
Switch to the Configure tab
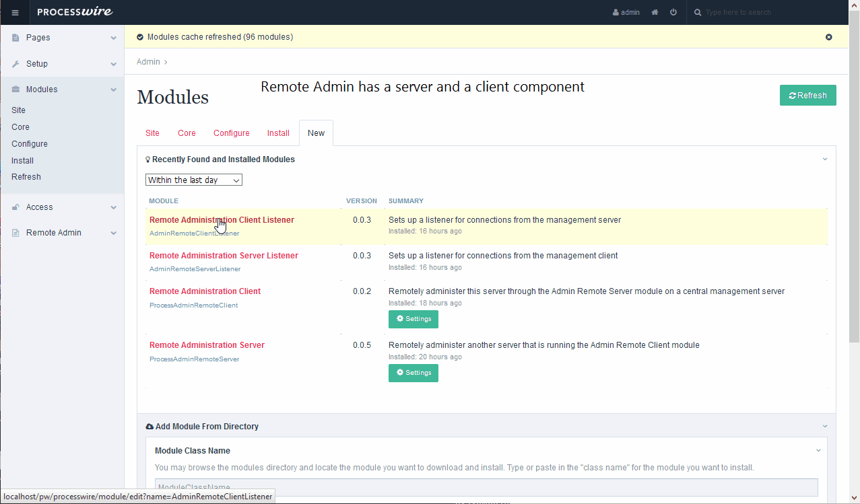pos(232,133)
